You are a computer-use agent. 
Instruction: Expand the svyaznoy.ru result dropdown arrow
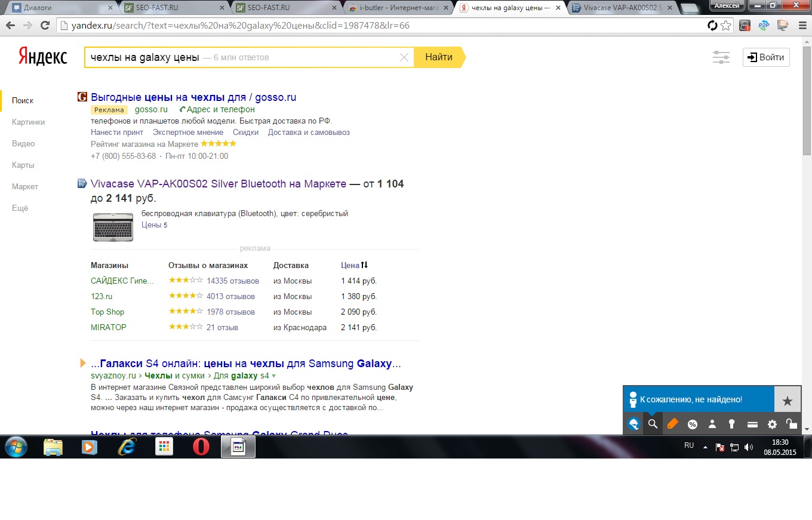click(x=274, y=376)
